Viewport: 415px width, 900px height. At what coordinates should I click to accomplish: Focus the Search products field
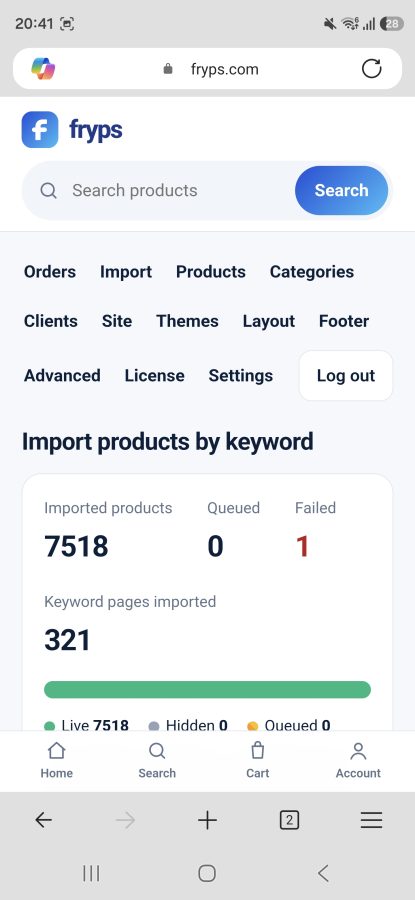(166, 191)
